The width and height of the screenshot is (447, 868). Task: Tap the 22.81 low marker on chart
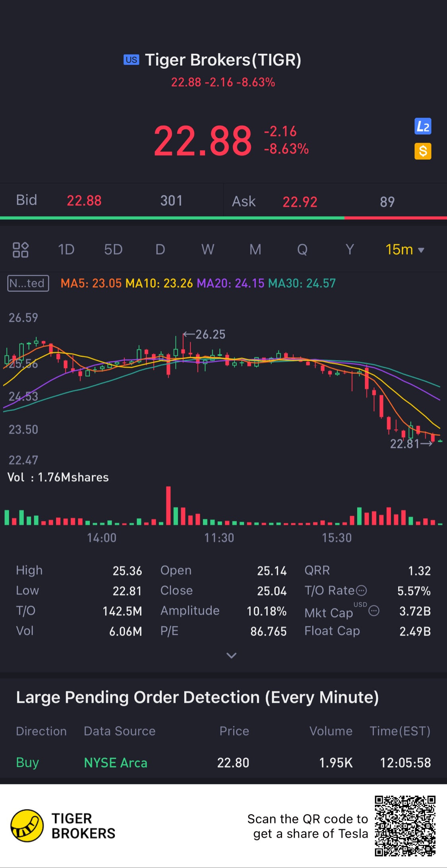click(411, 444)
